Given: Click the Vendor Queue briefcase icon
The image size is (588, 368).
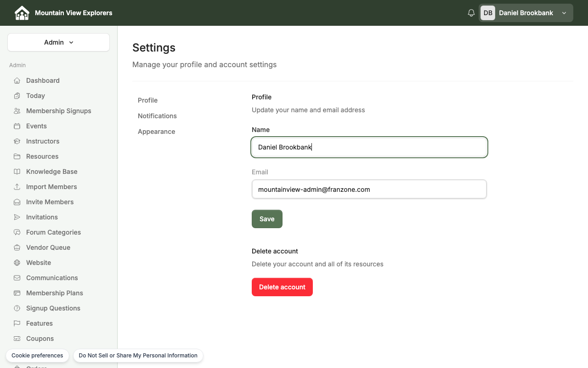Looking at the screenshot, I should (17, 247).
